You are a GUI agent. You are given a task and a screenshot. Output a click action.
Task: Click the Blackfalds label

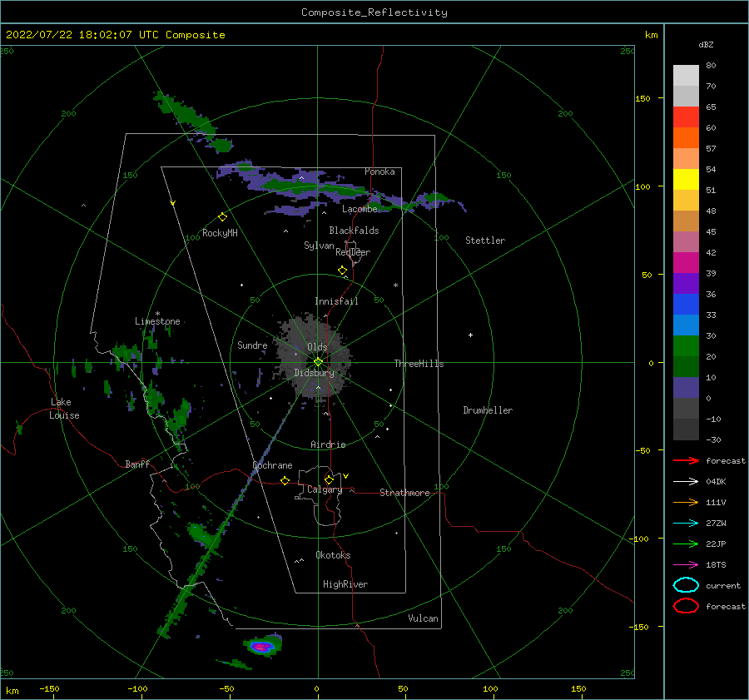pyautogui.click(x=354, y=231)
